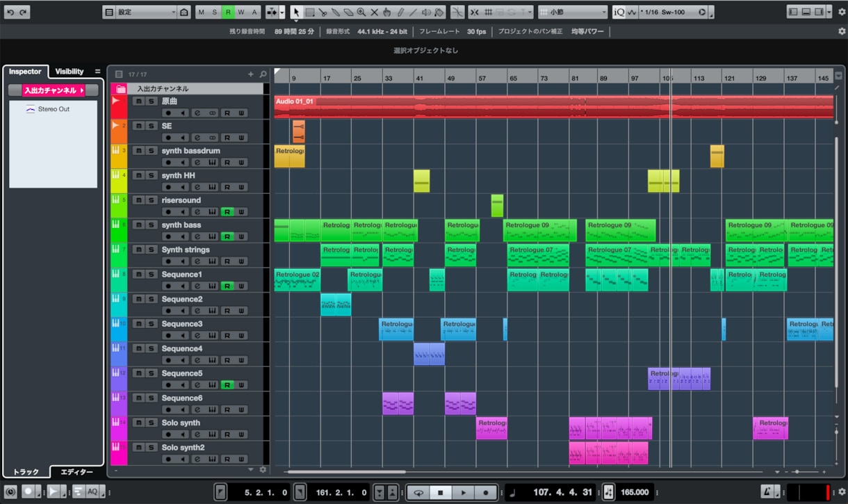
Task: Undo with the toolbar undo arrow
Action: coord(10,13)
